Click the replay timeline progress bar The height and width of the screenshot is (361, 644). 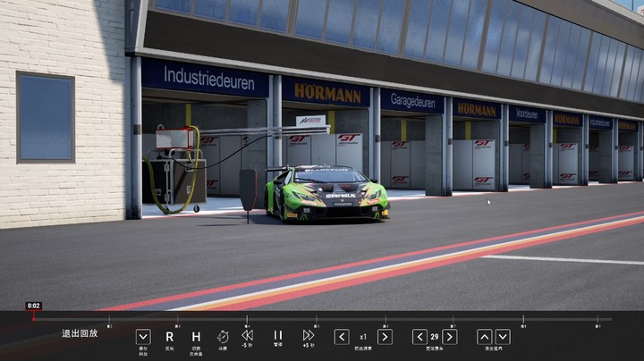tap(322, 319)
